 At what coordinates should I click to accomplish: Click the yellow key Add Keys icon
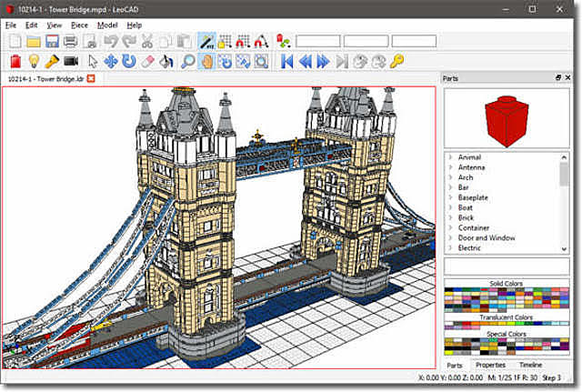(396, 61)
